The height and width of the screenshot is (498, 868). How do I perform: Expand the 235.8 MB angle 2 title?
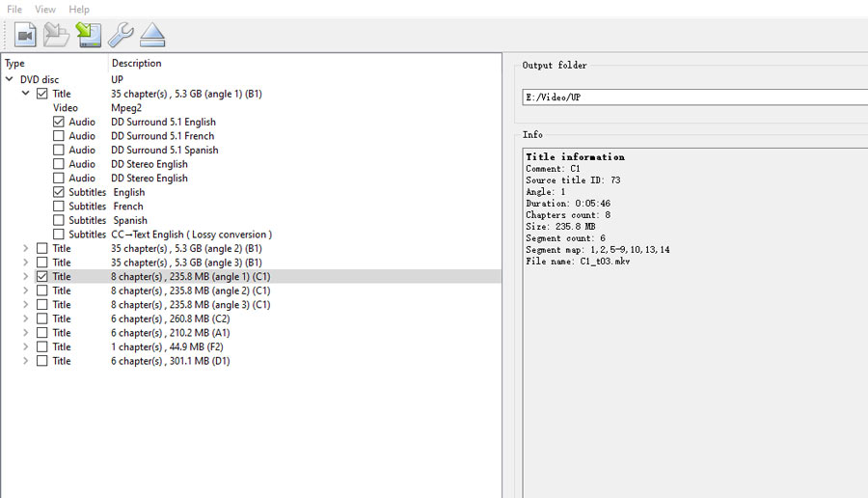pos(25,290)
